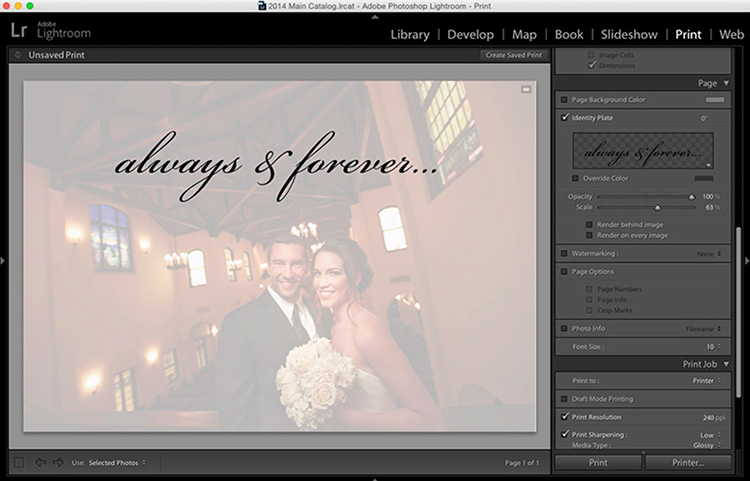Click the right panel collapse arrow

click(747, 261)
